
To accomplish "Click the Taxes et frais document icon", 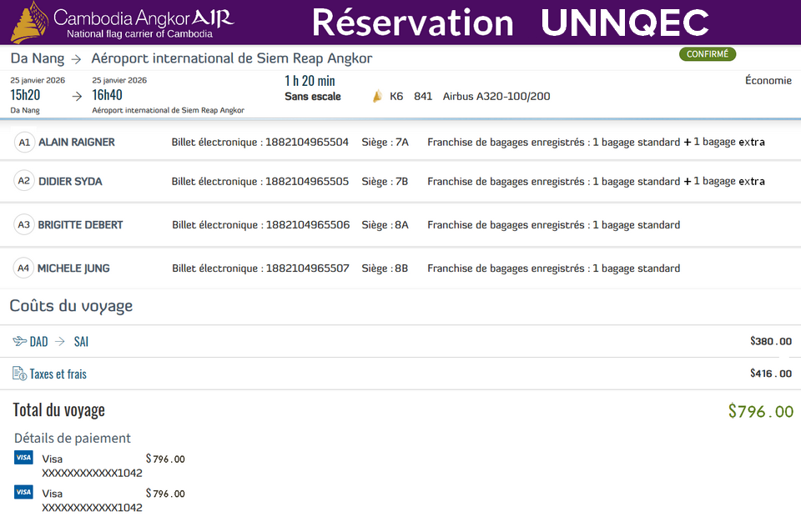I will (20, 374).
